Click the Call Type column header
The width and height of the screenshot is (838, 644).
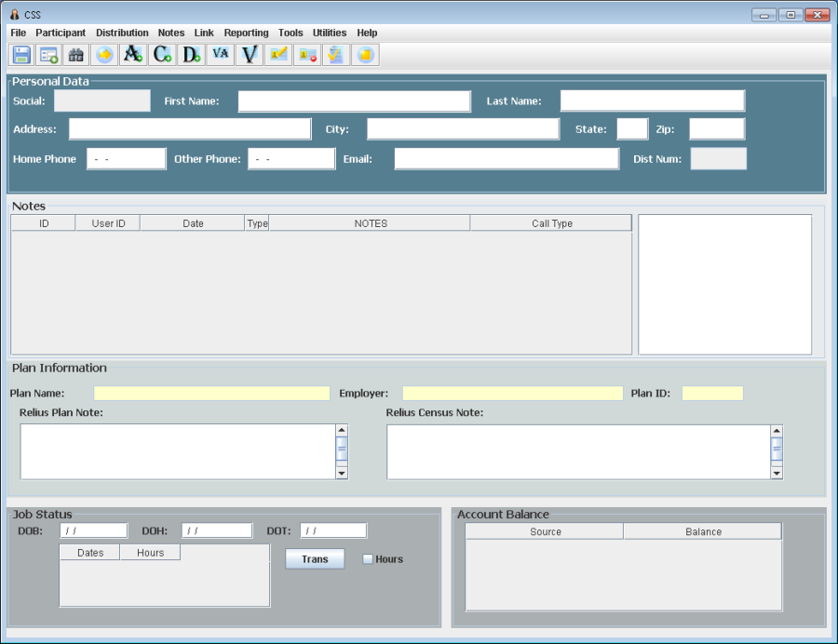tap(551, 223)
